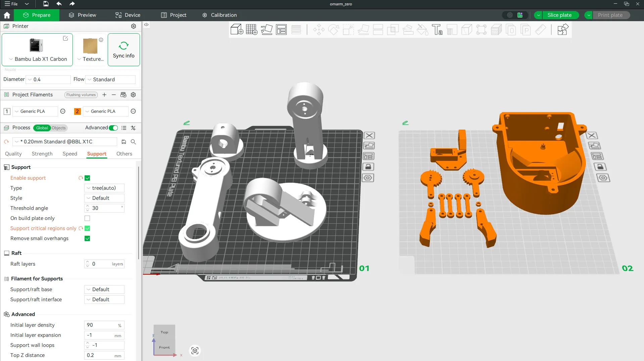Open Printer settings gear icon
The width and height of the screenshot is (644, 361).
tap(134, 26)
